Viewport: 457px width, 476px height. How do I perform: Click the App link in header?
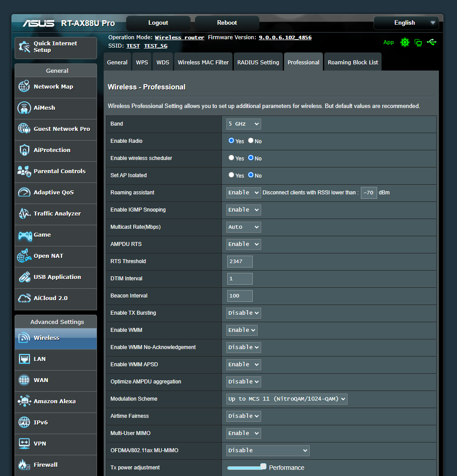(x=388, y=42)
